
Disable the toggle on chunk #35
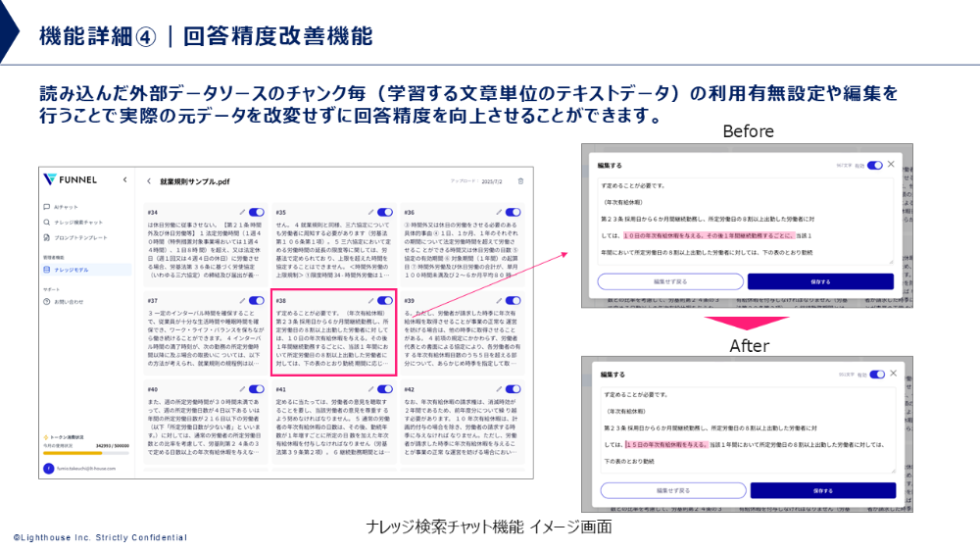[x=385, y=212]
